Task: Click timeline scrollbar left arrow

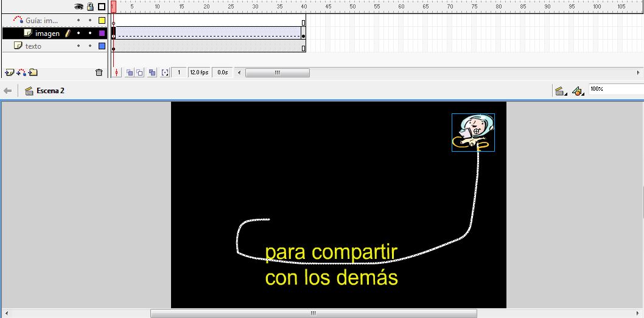Action: click(239, 72)
